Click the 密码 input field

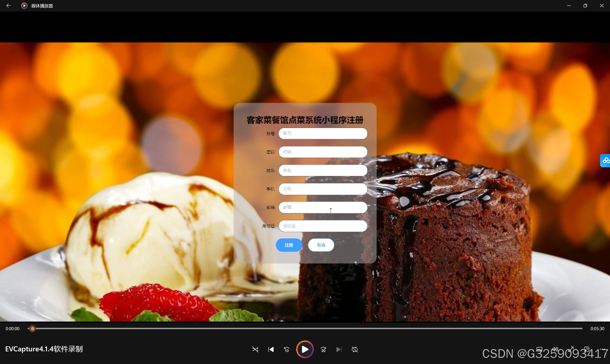click(x=323, y=152)
